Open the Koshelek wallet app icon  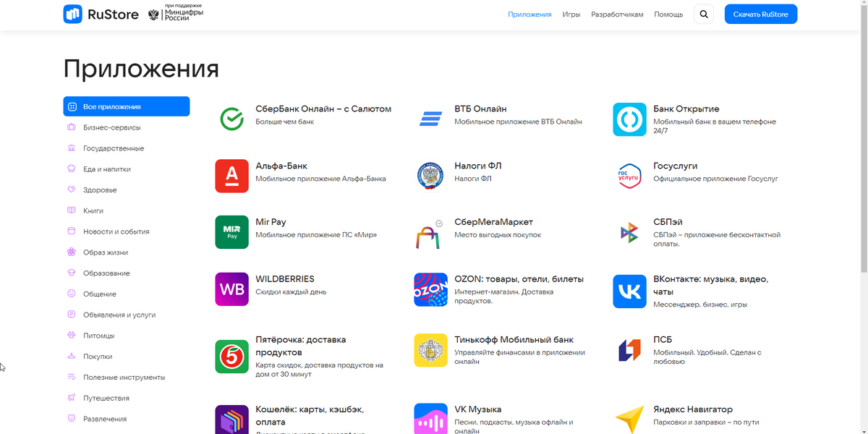(231, 419)
